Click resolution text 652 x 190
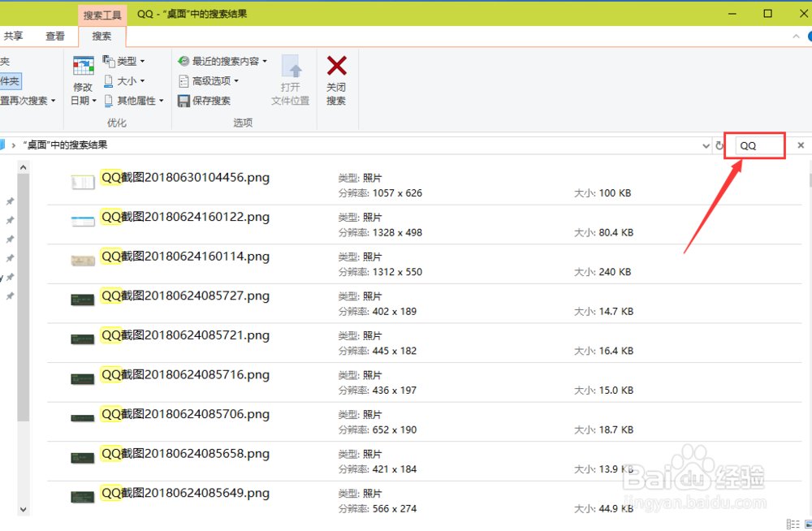This screenshot has height=531, width=812. pos(394,430)
